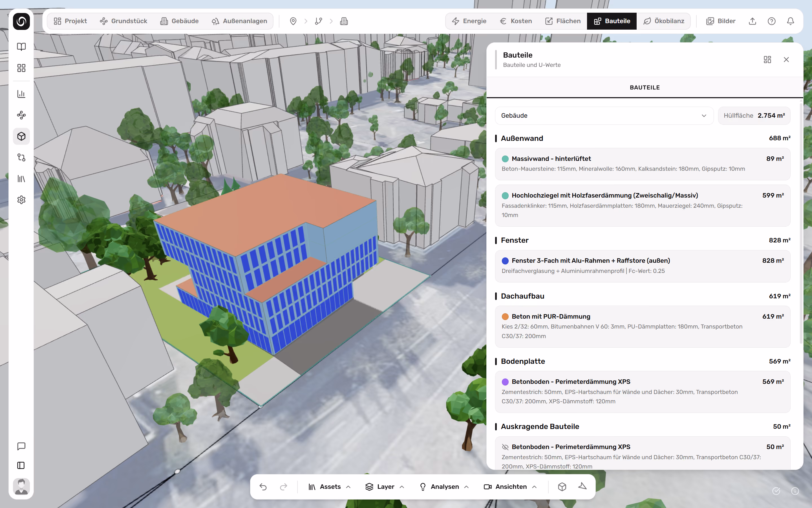Click the spiral app logo icon
The image size is (812, 508).
click(x=21, y=21)
